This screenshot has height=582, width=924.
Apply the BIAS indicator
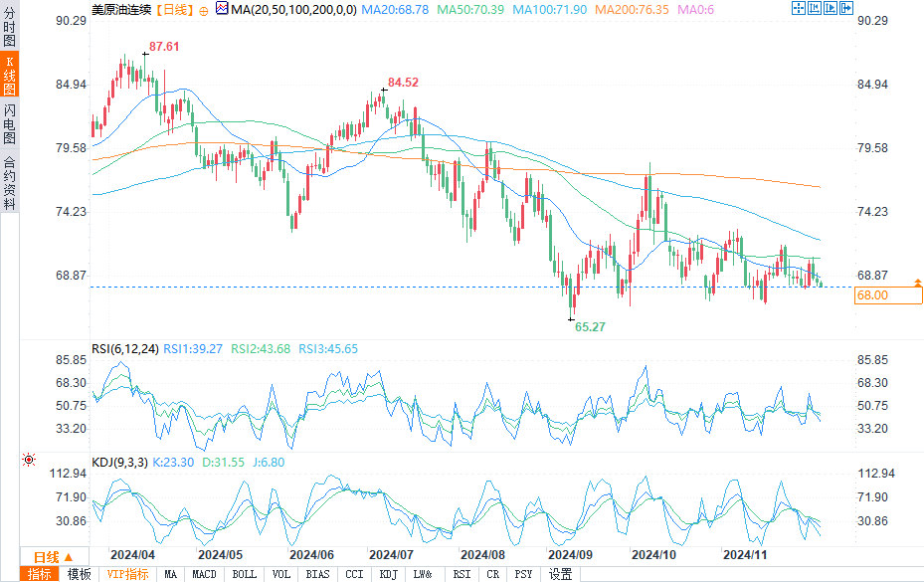(x=317, y=574)
